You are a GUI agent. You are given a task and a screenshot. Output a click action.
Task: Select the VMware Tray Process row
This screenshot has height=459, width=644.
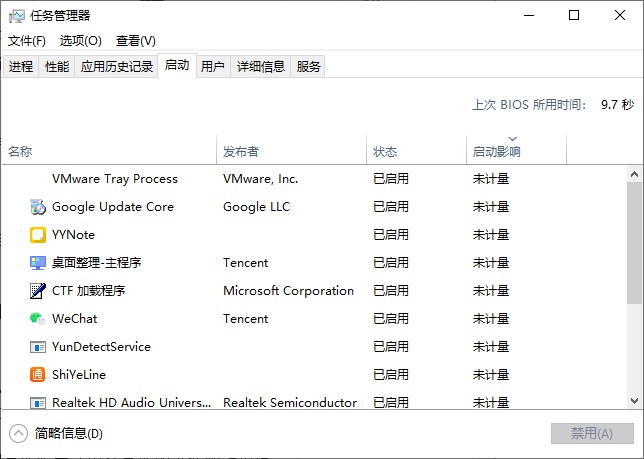coord(315,179)
